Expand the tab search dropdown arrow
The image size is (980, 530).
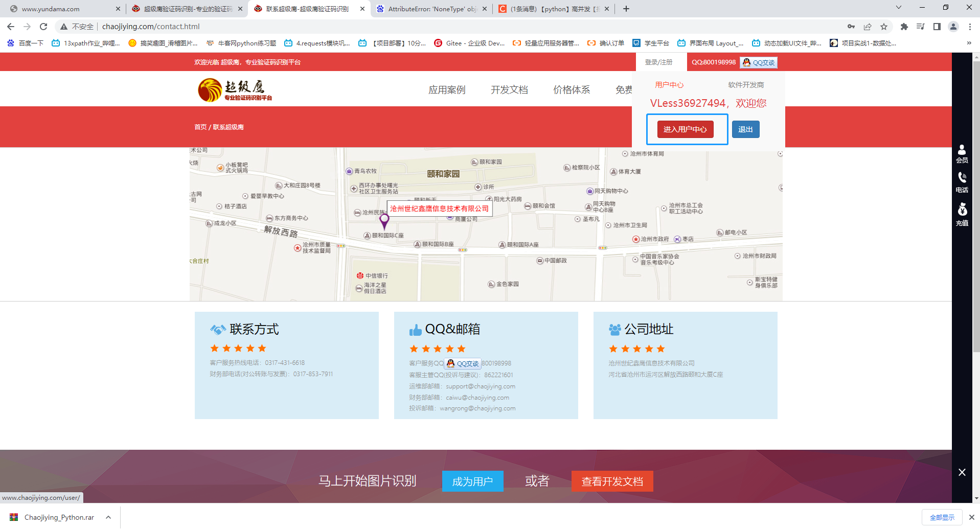898,8
